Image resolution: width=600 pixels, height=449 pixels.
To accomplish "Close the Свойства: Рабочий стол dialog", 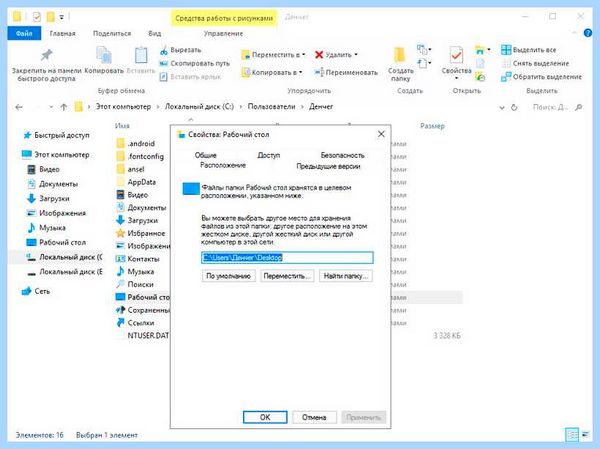I will tap(381, 134).
